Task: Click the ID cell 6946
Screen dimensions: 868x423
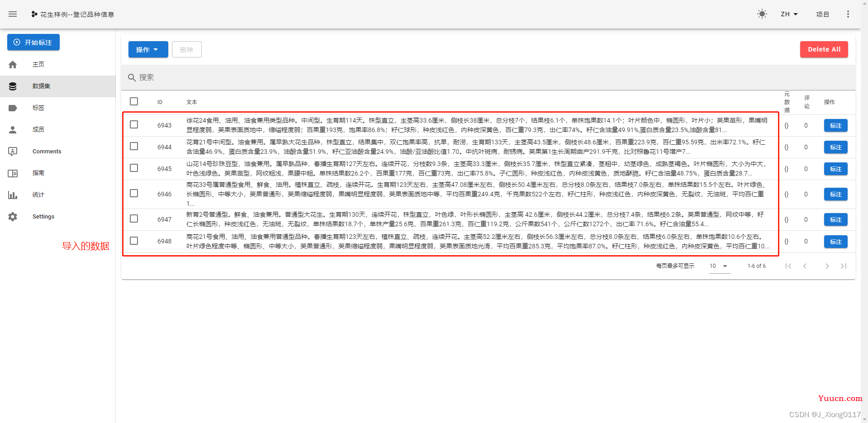Action: [x=164, y=194]
